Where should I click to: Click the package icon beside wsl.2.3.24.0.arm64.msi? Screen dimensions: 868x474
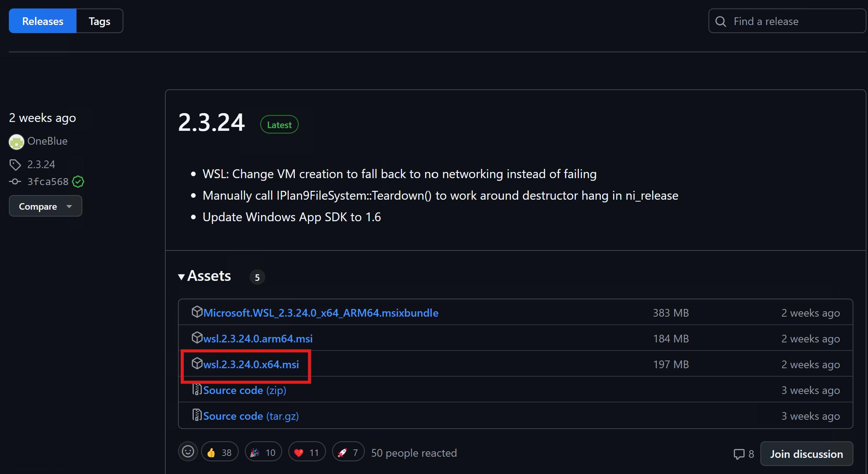[197, 337]
